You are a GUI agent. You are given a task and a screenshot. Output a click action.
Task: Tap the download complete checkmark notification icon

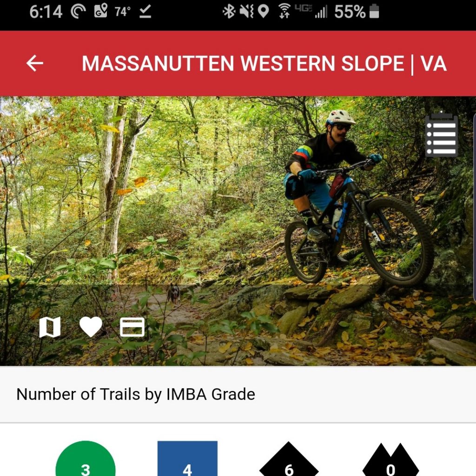coord(145,12)
